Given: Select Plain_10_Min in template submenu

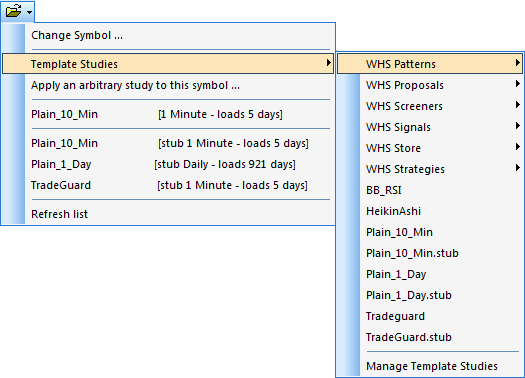Looking at the screenshot, I should [430, 232].
